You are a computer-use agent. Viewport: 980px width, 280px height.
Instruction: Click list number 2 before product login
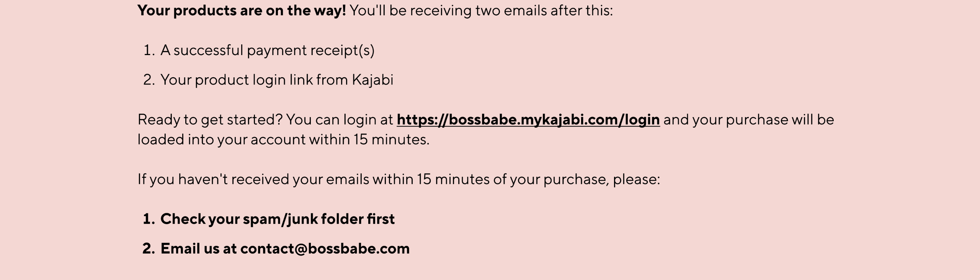149,80
